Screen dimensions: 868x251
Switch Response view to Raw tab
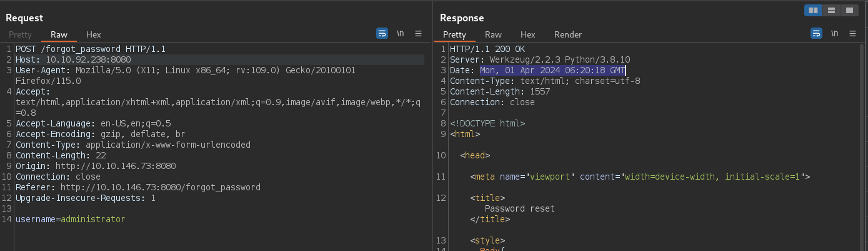(493, 34)
